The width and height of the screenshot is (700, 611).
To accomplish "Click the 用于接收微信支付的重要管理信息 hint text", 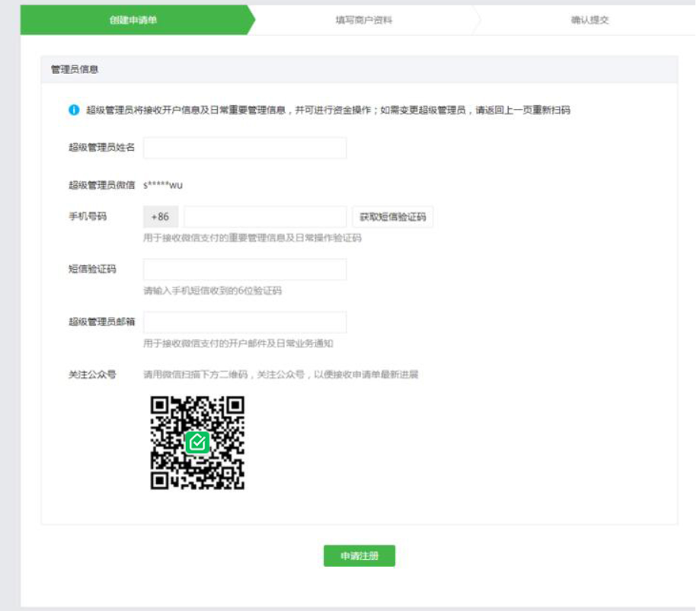I will coord(252,238).
